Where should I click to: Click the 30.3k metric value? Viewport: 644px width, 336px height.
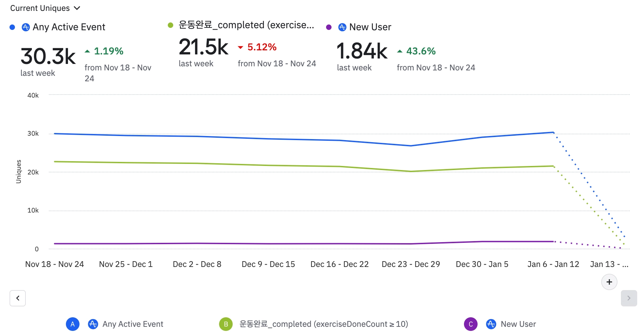pos(48,56)
